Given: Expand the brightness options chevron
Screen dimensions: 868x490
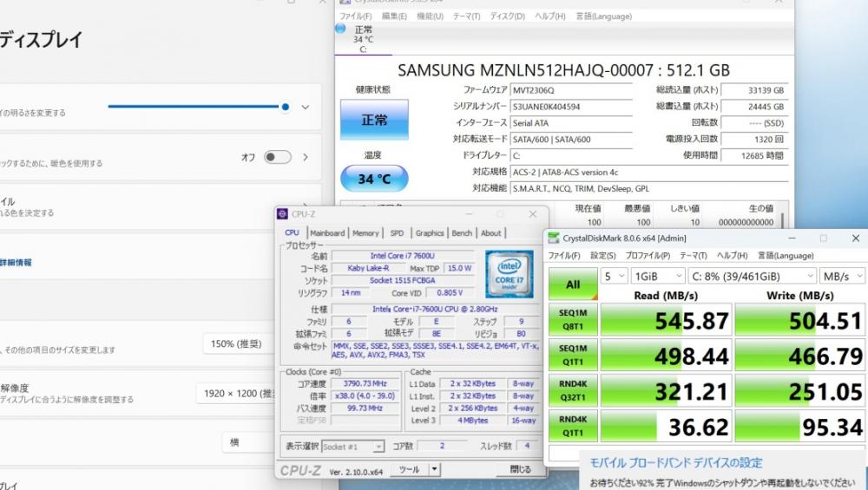Looking at the screenshot, I should click(x=306, y=108).
